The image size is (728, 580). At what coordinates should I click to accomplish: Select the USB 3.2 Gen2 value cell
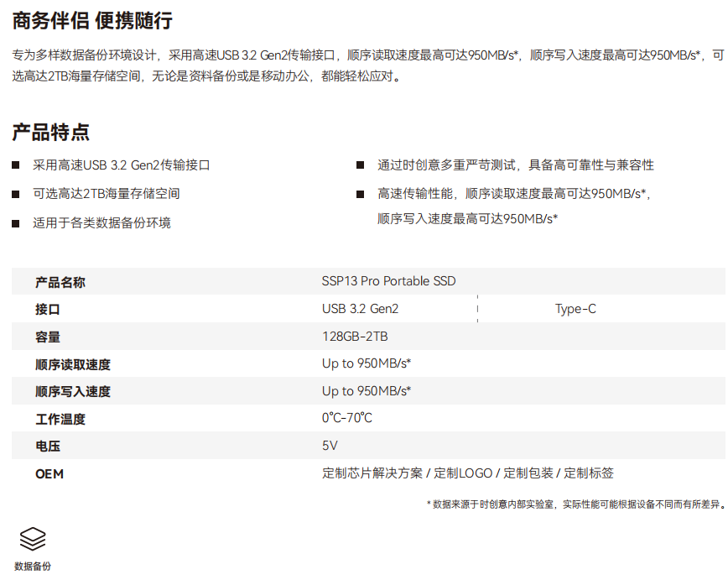coord(361,308)
